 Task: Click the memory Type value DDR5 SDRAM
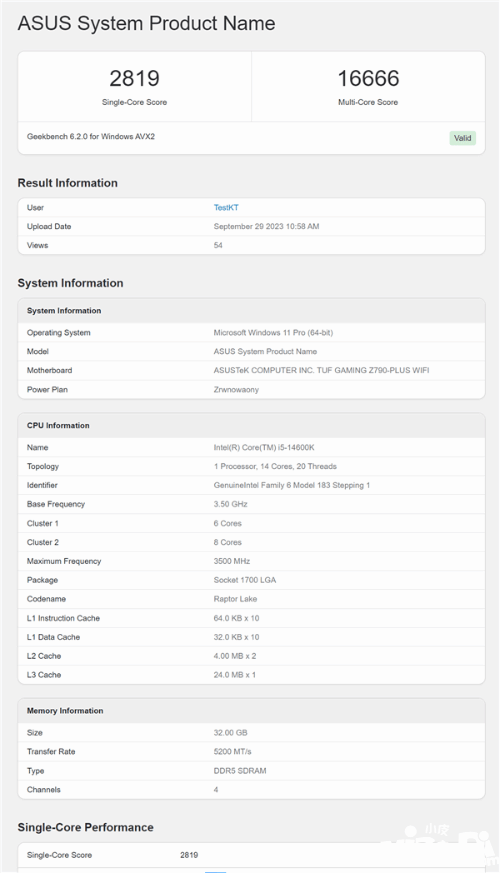[x=240, y=771]
